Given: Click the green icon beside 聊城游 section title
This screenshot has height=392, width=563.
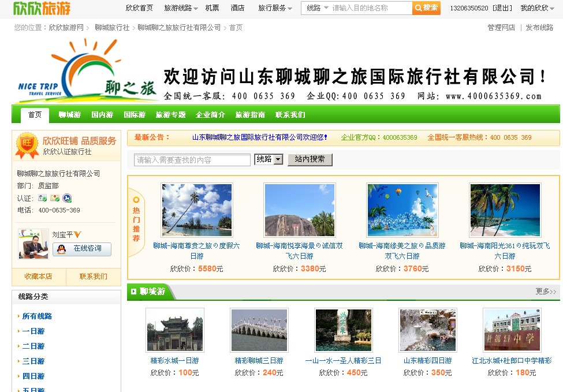Looking at the screenshot, I should (x=133, y=292).
